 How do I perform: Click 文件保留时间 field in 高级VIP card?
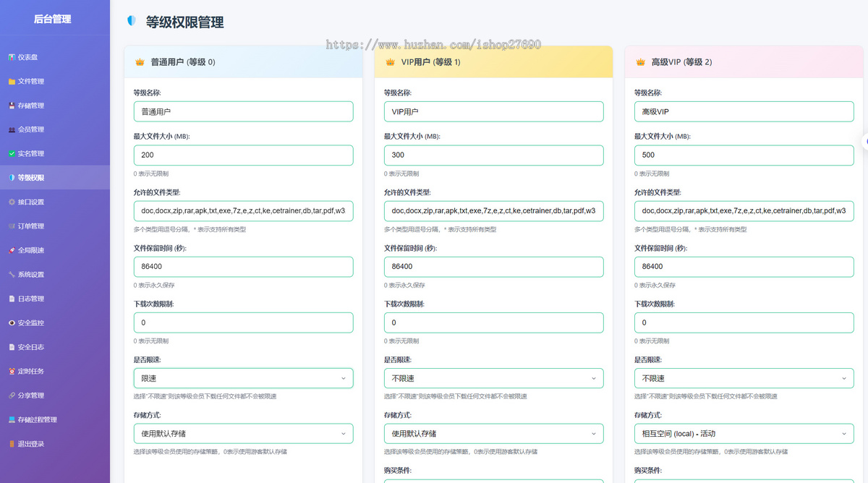(744, 267)
